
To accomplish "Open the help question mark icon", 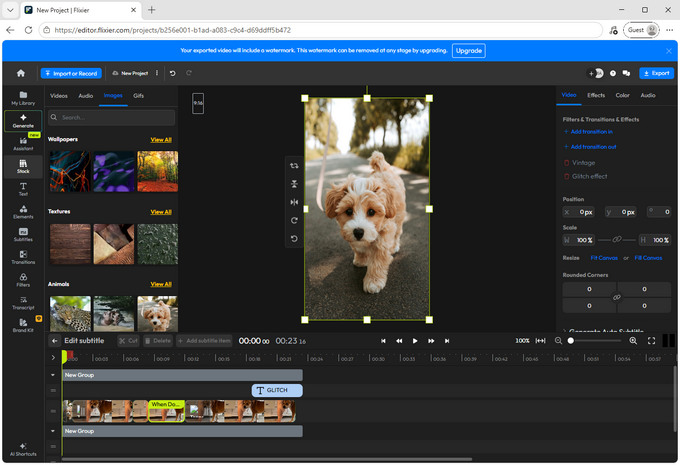I will (x=613, y=73).
